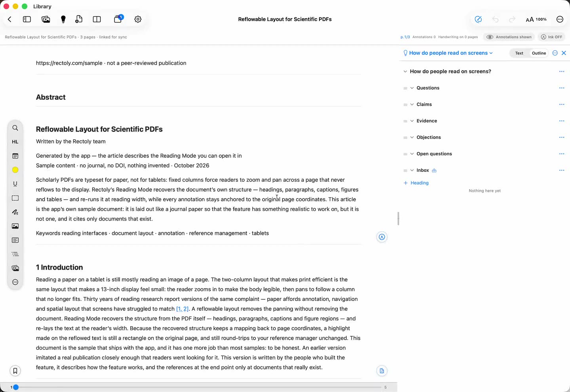Toggle the sidebar panel icon
This screenshot has width=570, height=392.
point(27,19)
